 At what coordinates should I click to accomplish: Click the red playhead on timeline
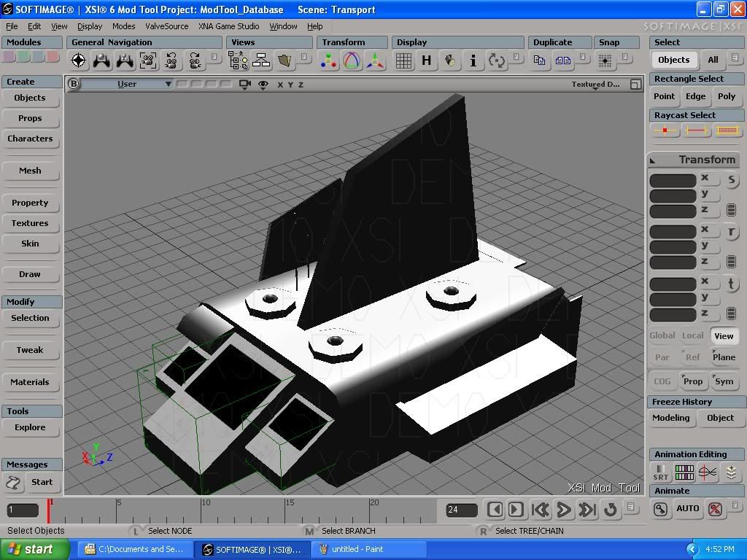48,511
